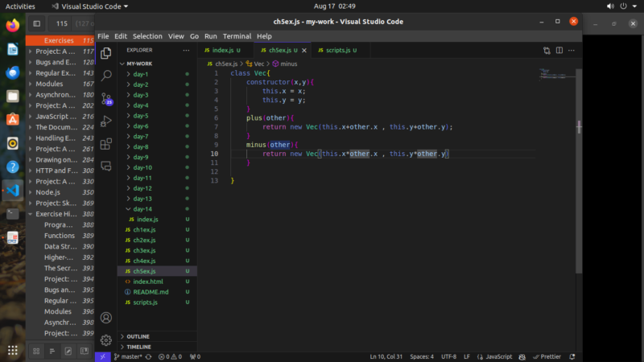Image resolution: width=644 pixels, height=362 pixels.
Task: Open the Run menu
Action: [x=211, y=36]
